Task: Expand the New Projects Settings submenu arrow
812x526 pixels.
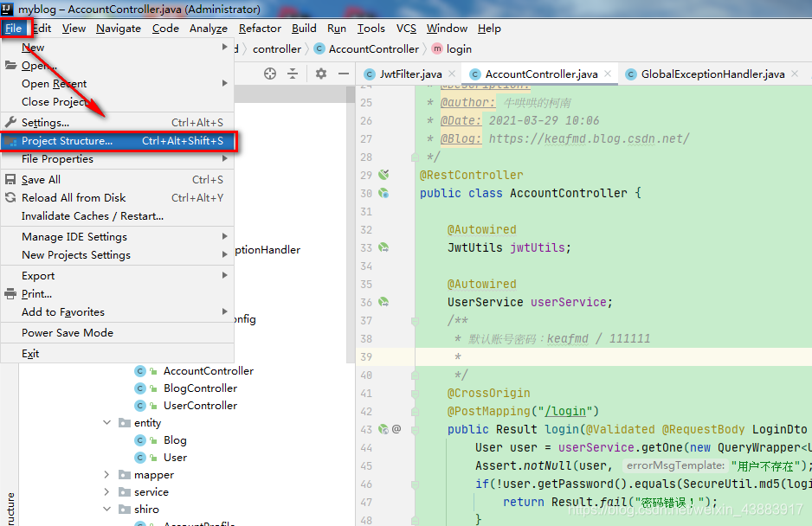Action: pos(224,254)
